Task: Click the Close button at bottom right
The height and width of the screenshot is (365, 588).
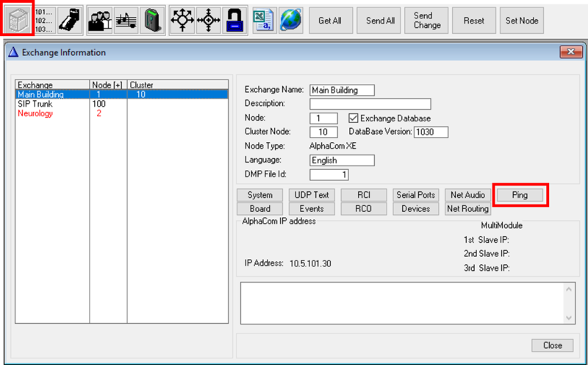Action: 553,345
